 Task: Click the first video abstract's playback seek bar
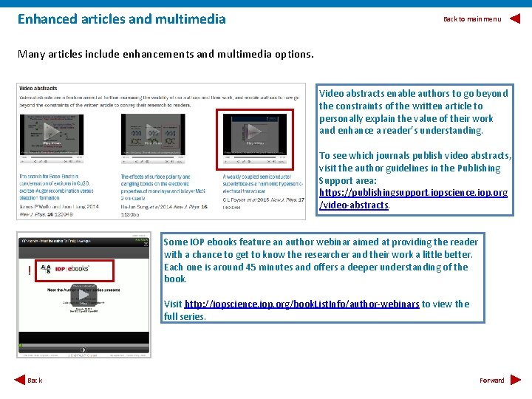pos(52,157)
